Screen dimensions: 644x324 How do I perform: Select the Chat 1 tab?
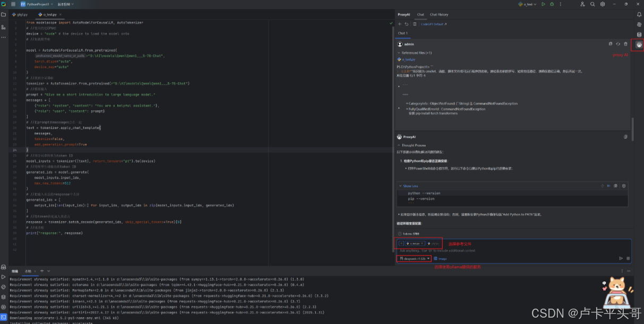click(x=403, y=33)
